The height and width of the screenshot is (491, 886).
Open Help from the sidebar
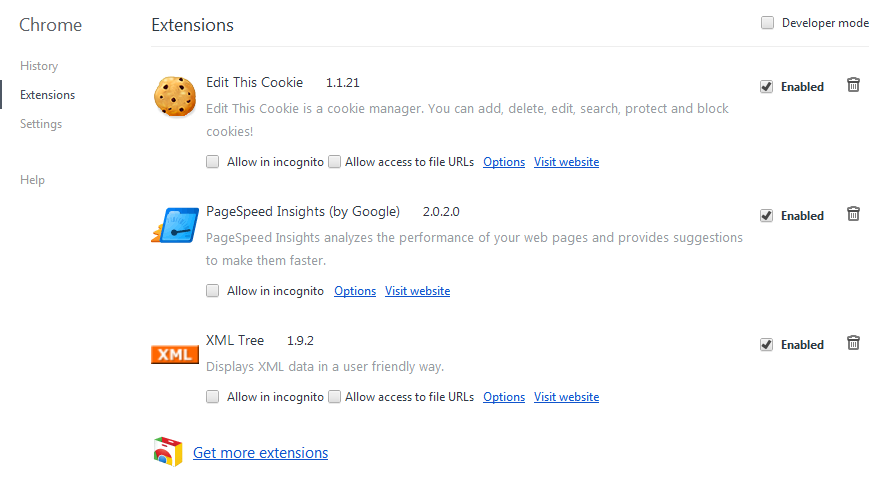32,180
